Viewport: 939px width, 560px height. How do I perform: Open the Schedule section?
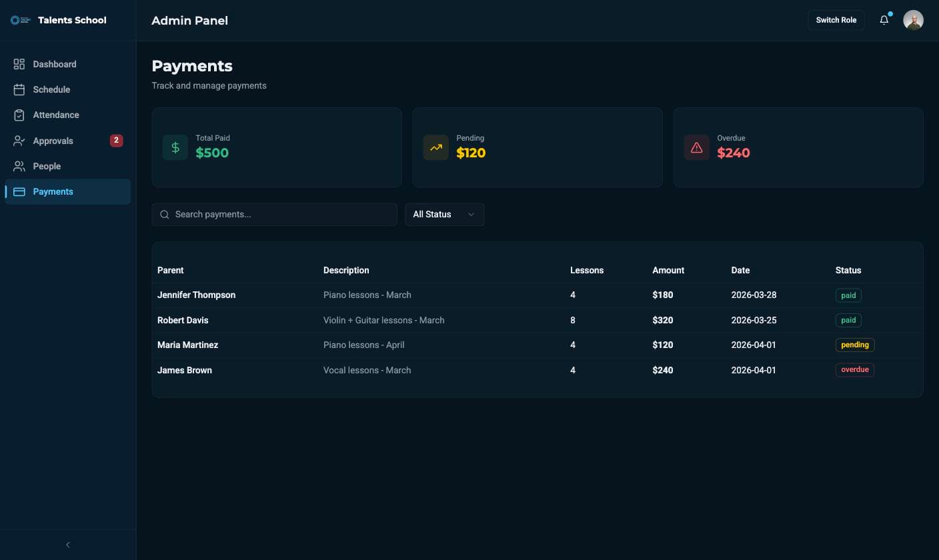tap(67, 89)
